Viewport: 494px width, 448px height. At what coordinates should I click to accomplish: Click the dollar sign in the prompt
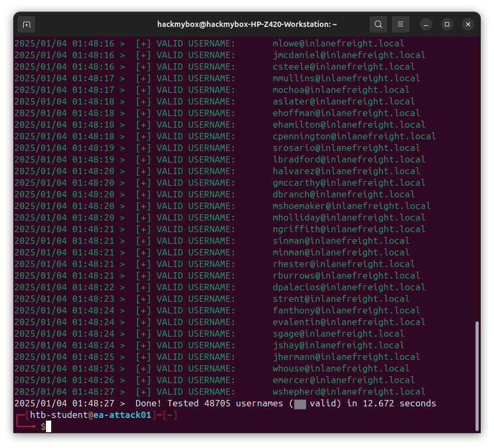pos(43,426)
